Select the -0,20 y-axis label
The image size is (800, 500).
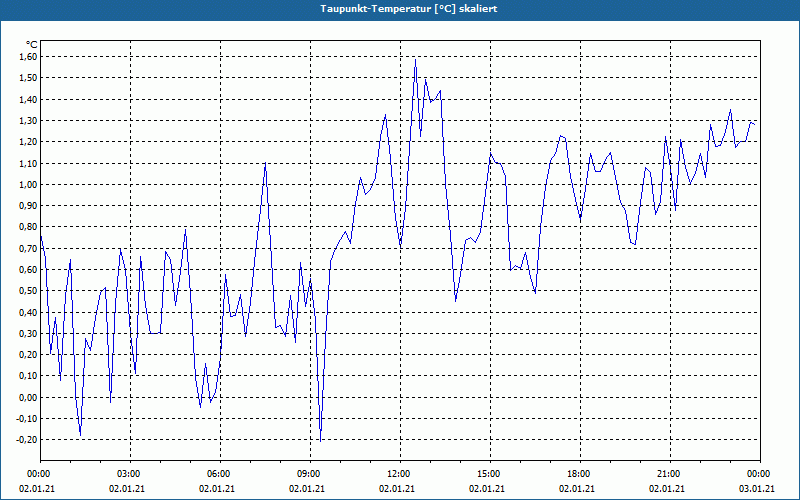[x=27, y=439]
